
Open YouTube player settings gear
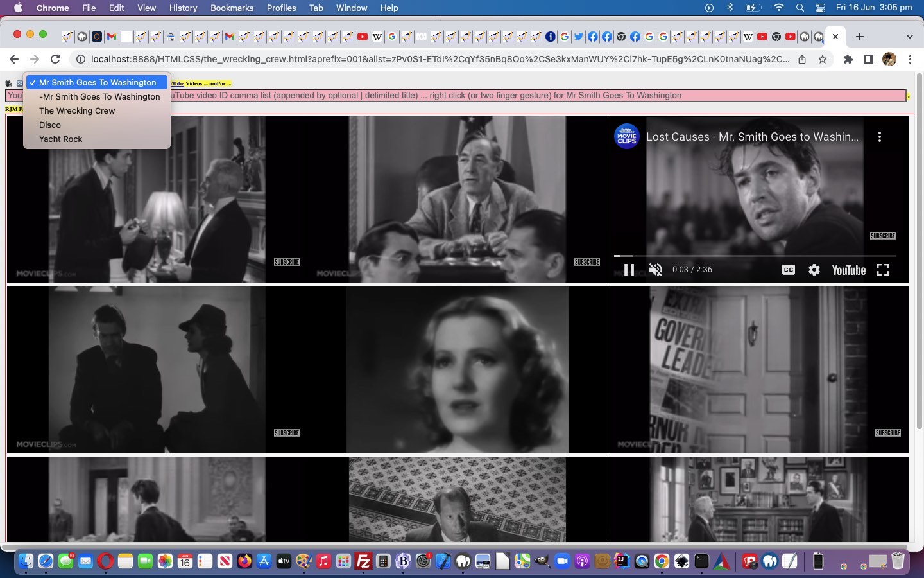tap(814, 270)
